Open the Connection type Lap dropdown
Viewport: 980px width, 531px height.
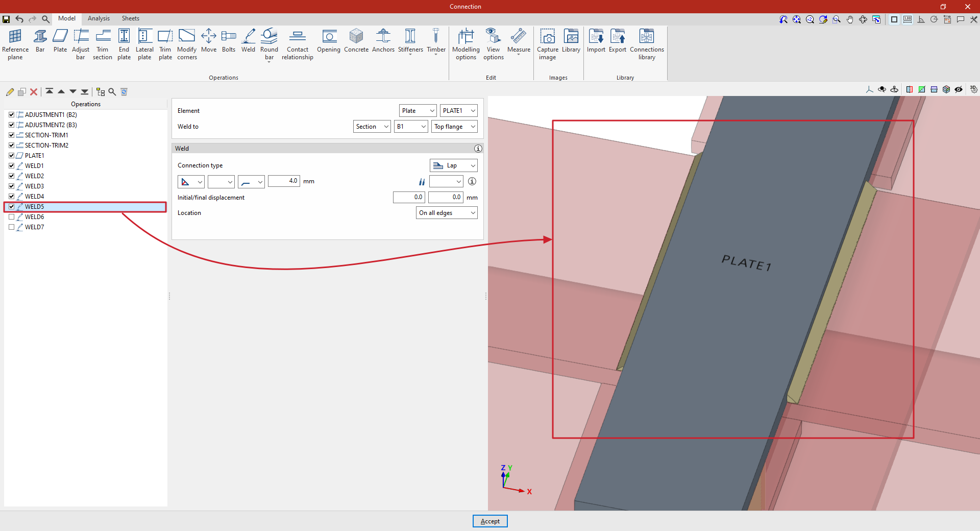click(x=453, y=165)
